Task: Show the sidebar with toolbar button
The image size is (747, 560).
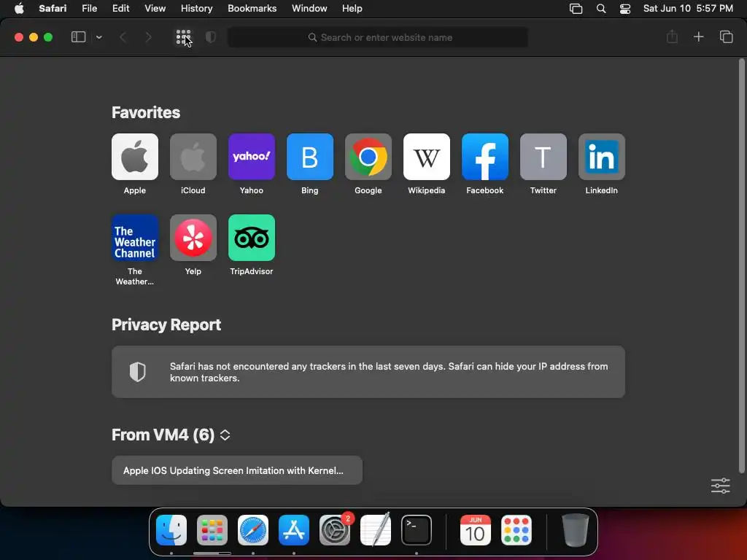Action: pyautogui.click(x=78, y=37)
